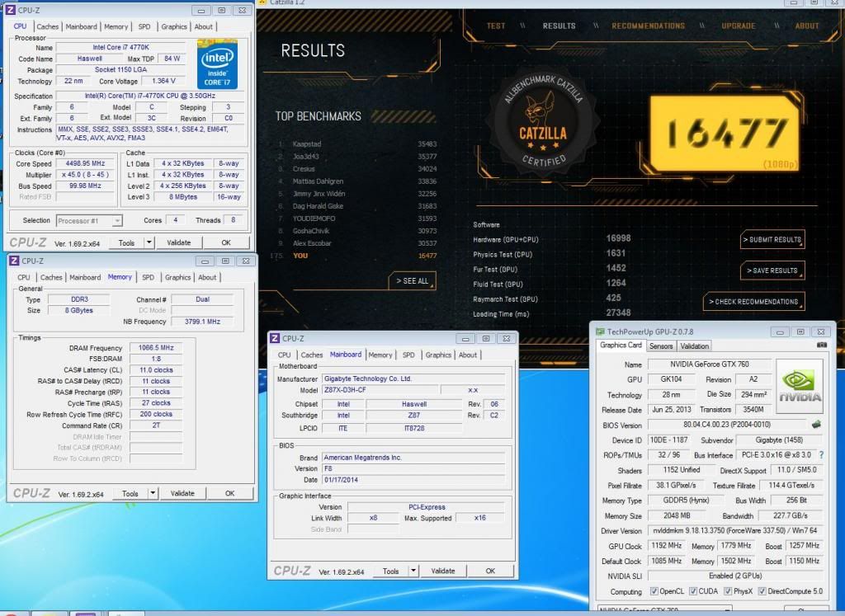This screenshot has width=845, height=616.
Task: Click the CHECK RECOMMENDATIONS button in Catzilla
Action: 753,302
